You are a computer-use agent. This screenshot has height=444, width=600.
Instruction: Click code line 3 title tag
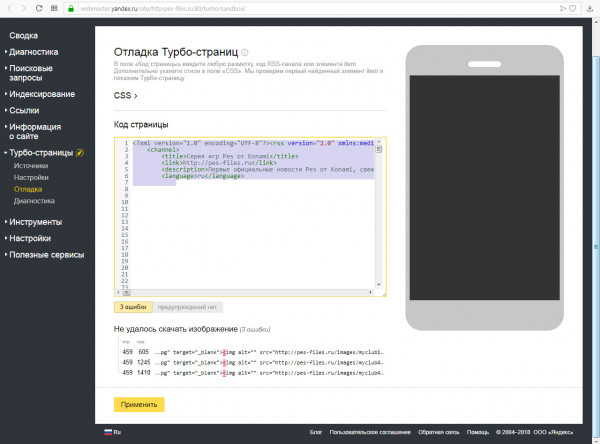(230, 156)
